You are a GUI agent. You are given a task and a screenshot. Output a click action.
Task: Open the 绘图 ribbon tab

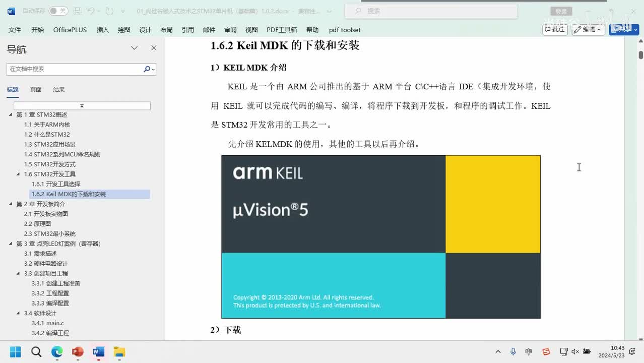(x=124, y=30)
